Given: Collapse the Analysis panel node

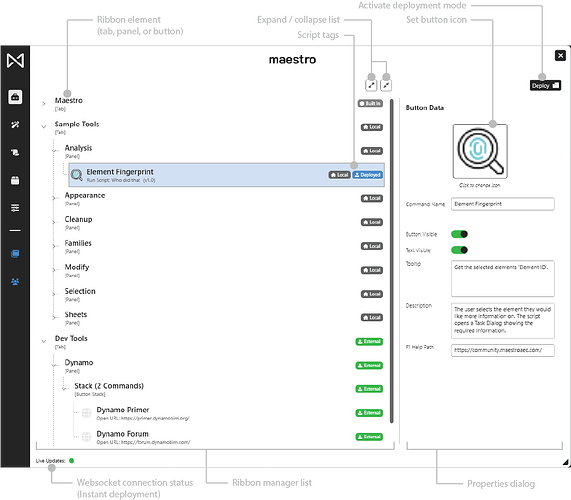Looking at the screenshot, I should (55, 151).
